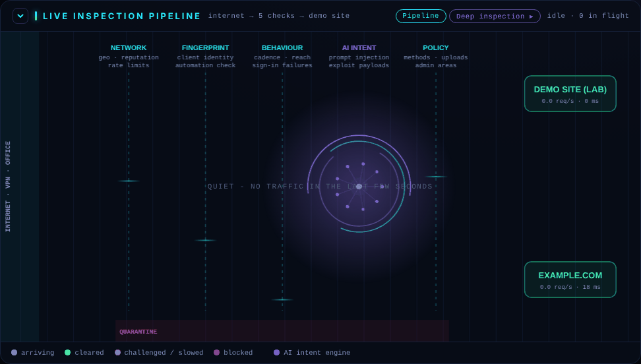Select the AI INTENT check column header

(x=359, y=48)
